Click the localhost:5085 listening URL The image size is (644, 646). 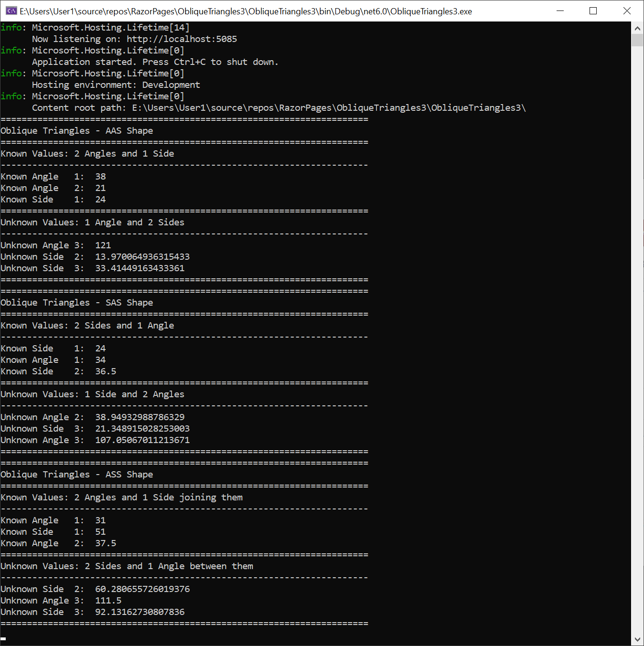[x=182, y=39]
